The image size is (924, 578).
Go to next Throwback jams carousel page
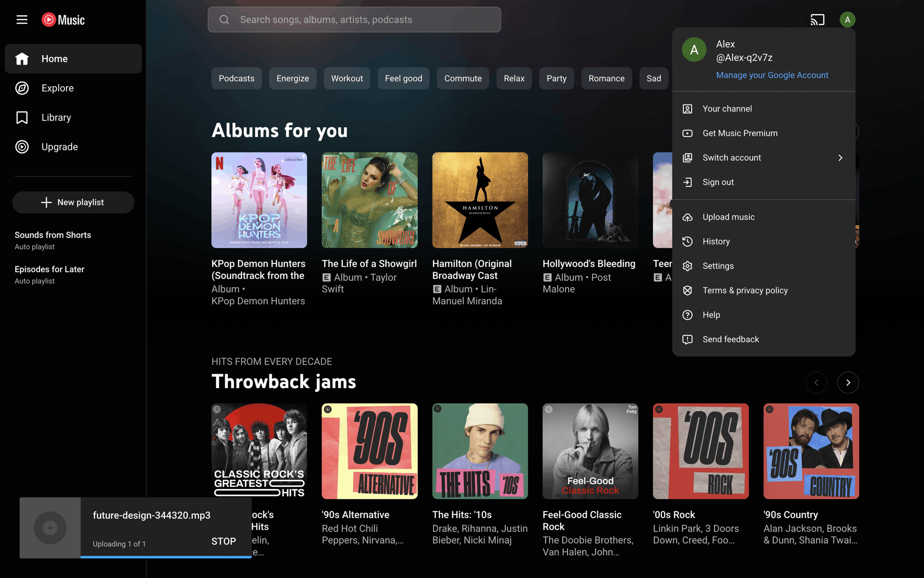click(x=848, y=382)
